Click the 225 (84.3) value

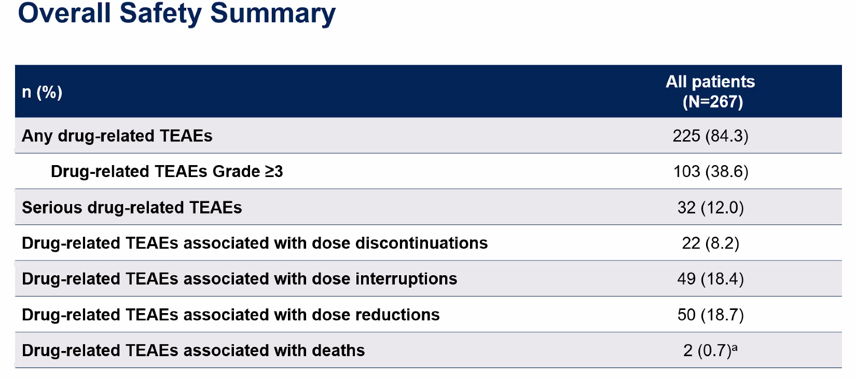(711, 136)
